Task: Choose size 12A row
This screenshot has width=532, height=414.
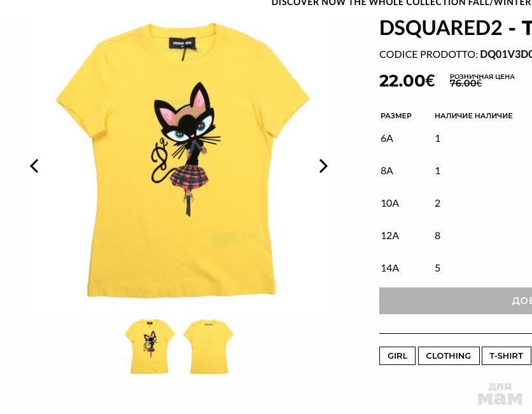Action: coord(456,236)
